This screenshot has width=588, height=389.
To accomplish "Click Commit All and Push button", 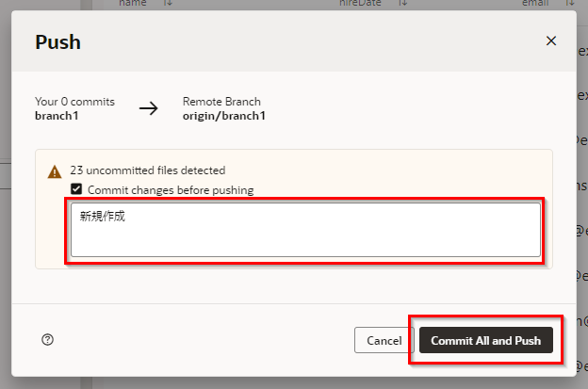I will [x=485, y=340].
